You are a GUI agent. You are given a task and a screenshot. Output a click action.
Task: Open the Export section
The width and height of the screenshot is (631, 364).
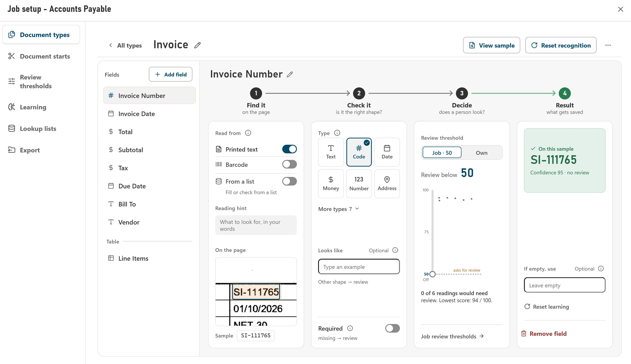click(x=41, y=150)
